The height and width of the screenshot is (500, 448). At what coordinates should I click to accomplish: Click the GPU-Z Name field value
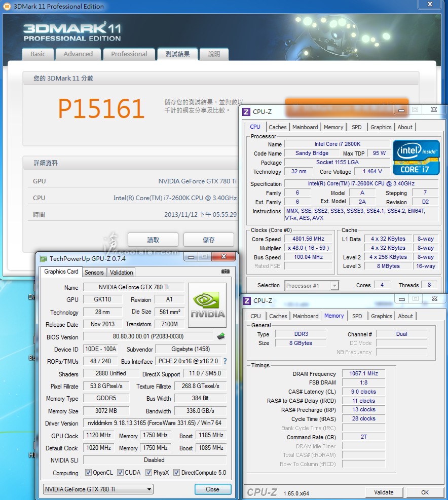coord(134,287)
